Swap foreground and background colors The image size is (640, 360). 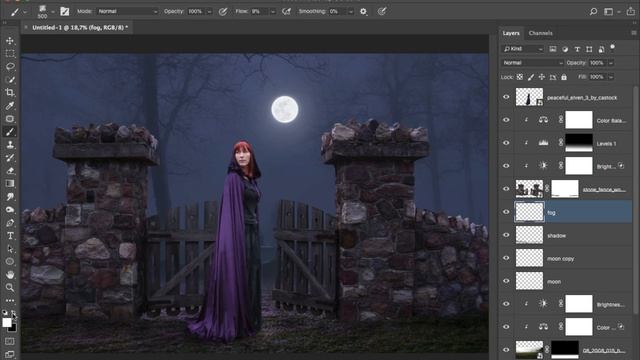[14, 313]
